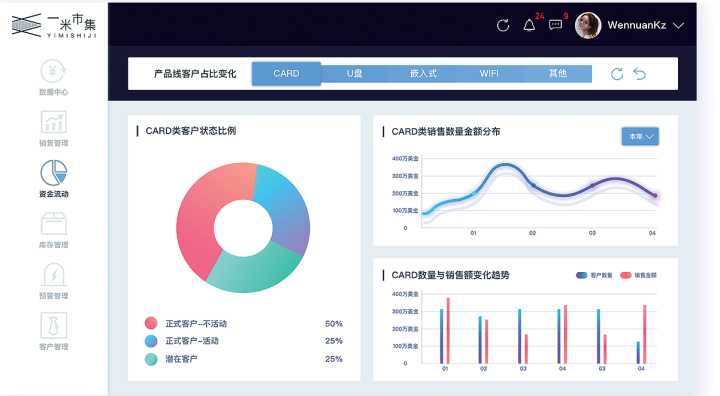720x396 pixels.
Task: Click 正式客户-不活动 legend label
Action: [x=196, y=324]
